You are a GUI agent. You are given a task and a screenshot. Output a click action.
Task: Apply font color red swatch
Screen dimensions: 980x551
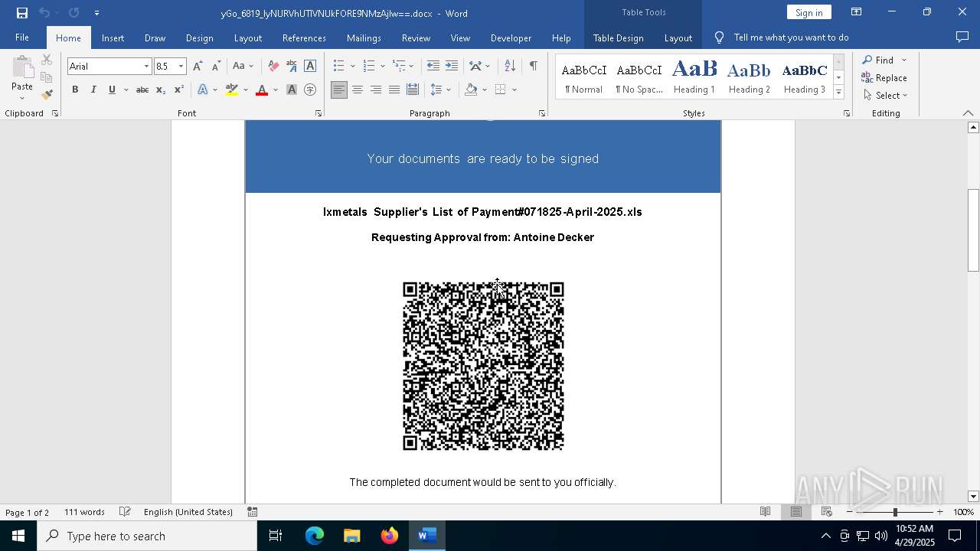262,90
